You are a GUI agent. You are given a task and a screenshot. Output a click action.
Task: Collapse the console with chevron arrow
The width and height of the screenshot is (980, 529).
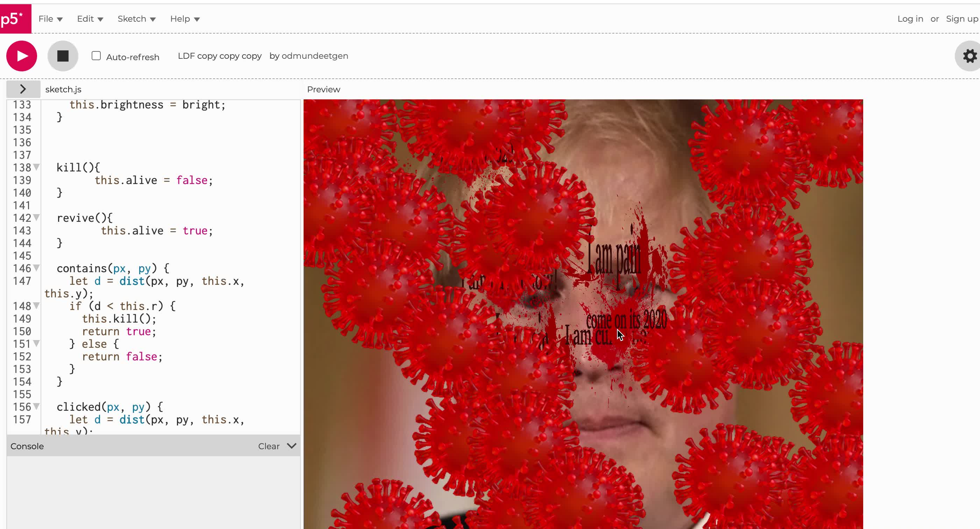pos(291,446)
